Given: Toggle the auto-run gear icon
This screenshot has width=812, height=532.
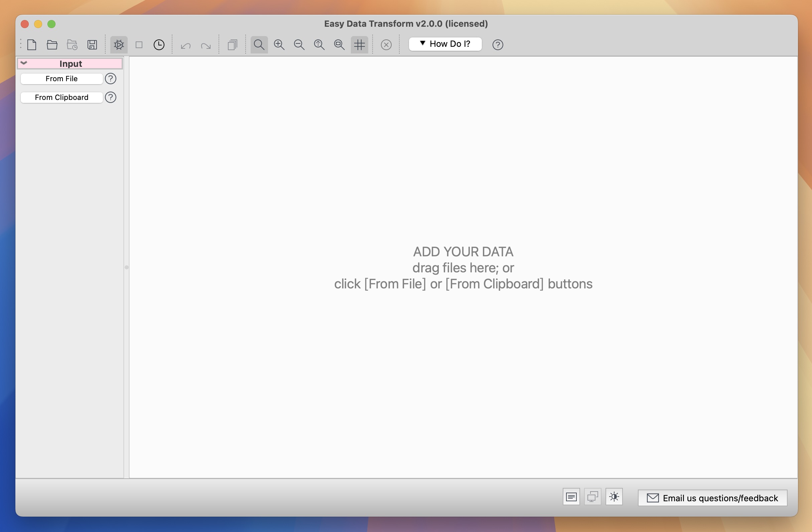Looking at the screenshot, I should coord(119,45).
